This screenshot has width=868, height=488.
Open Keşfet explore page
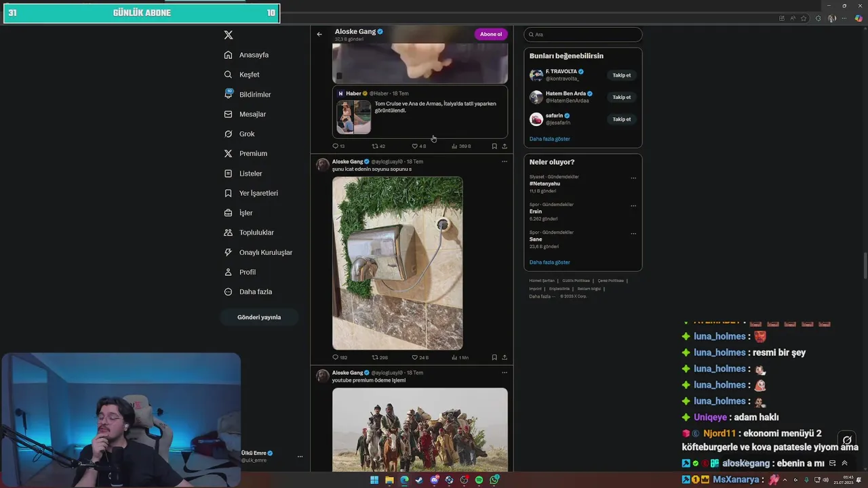point(242,75)
